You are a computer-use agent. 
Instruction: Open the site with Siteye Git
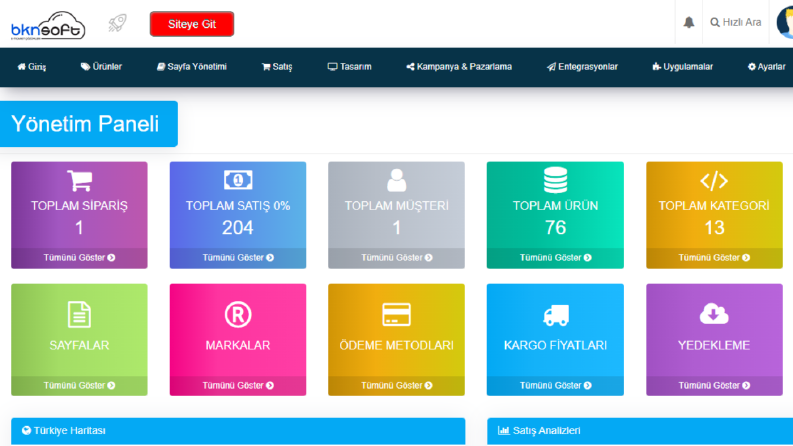click(x=192, y=24)
